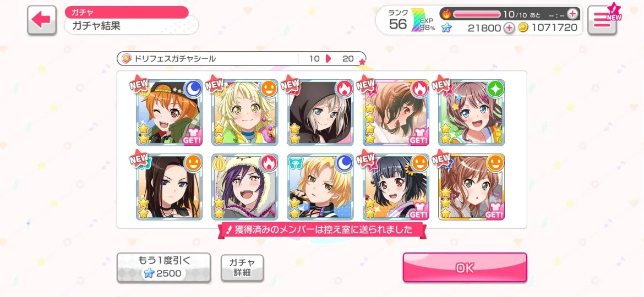
Task: Tap the flame stamina icon
Action: pos(446,14)
